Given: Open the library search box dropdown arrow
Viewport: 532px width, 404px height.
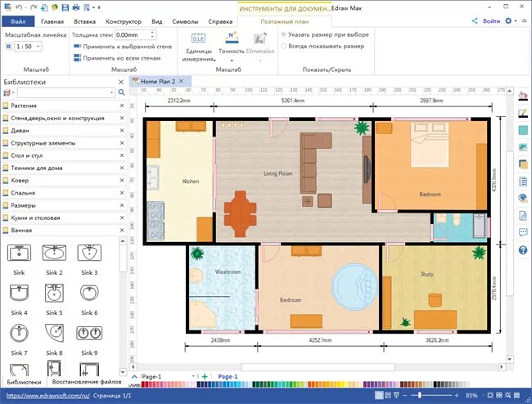Looking at the screenshot, I should (111, 92).
